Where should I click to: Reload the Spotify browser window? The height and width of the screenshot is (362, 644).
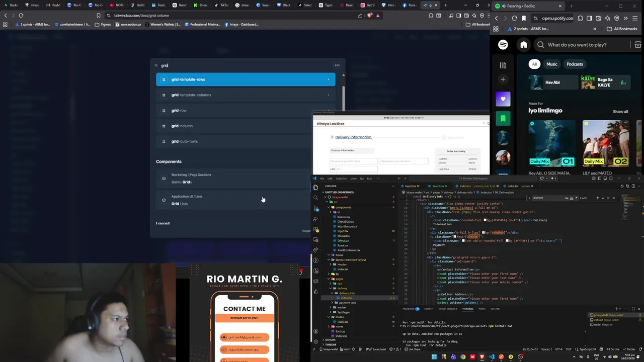pyautogui.click(x=514, y=18)
